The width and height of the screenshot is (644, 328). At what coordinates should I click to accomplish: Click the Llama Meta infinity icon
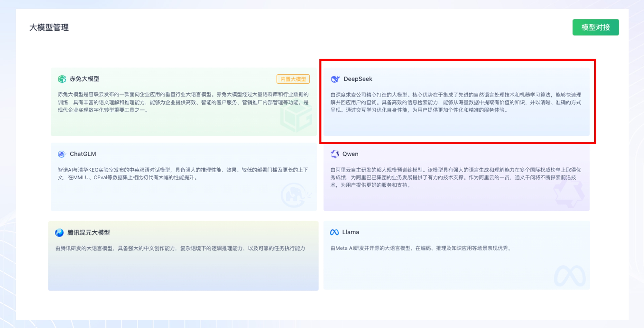coord(334,232)
